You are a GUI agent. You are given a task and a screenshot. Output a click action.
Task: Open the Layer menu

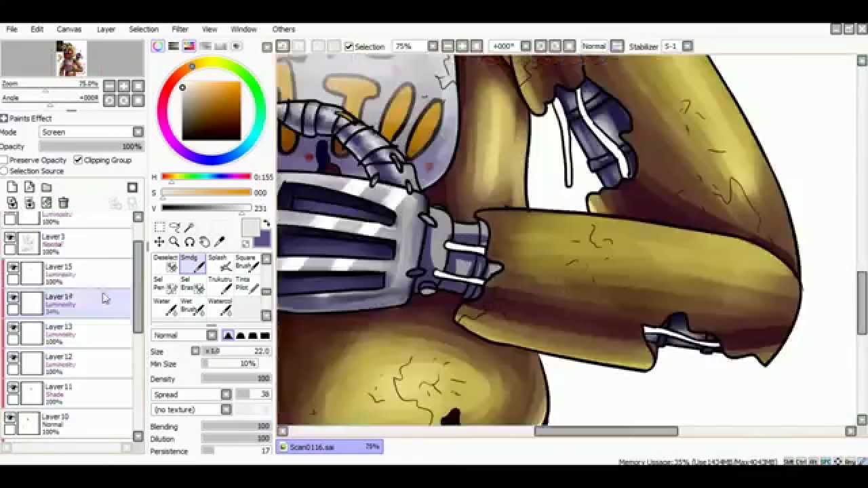pos(106,29)
